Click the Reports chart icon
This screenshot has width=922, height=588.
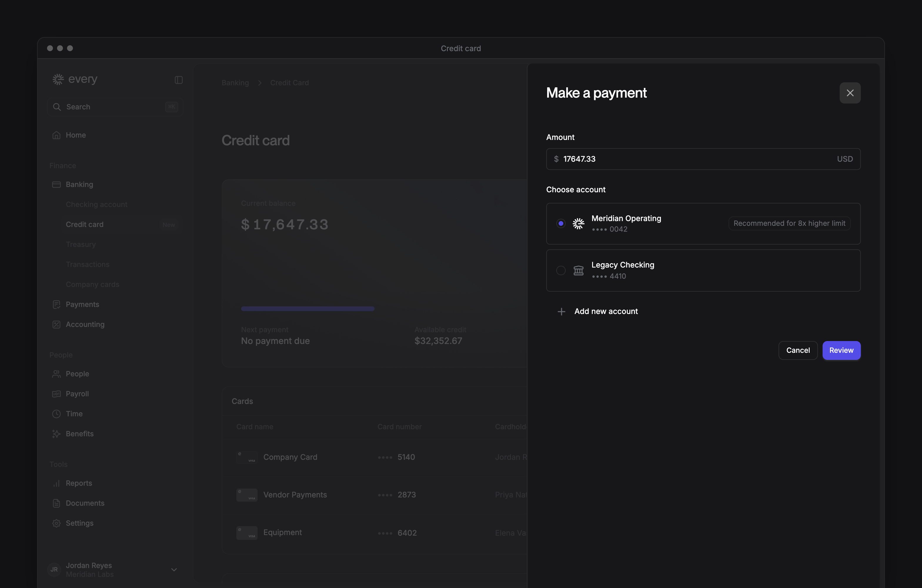click(x=56, y=483)
